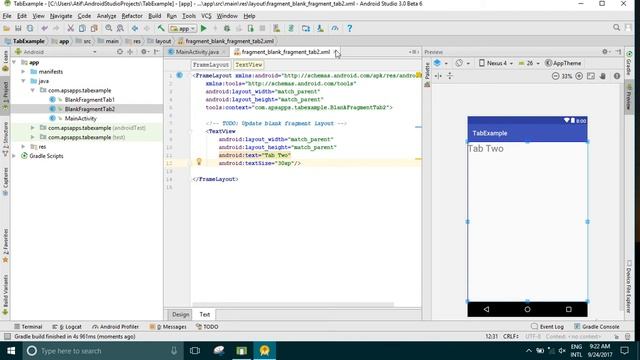The height and width of the screenshot is (360, 640).
Task: Click AppTheme theme selector button
Action: pos(563,63)
